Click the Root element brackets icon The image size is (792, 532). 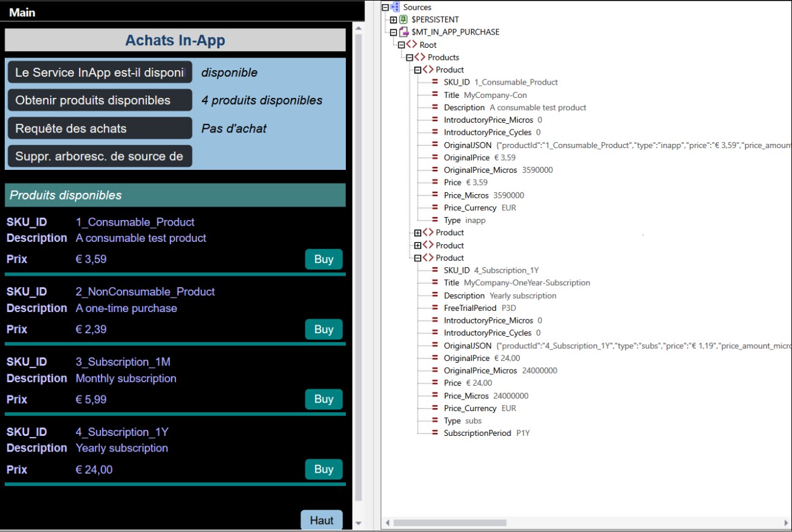click(x=412, y=45)
